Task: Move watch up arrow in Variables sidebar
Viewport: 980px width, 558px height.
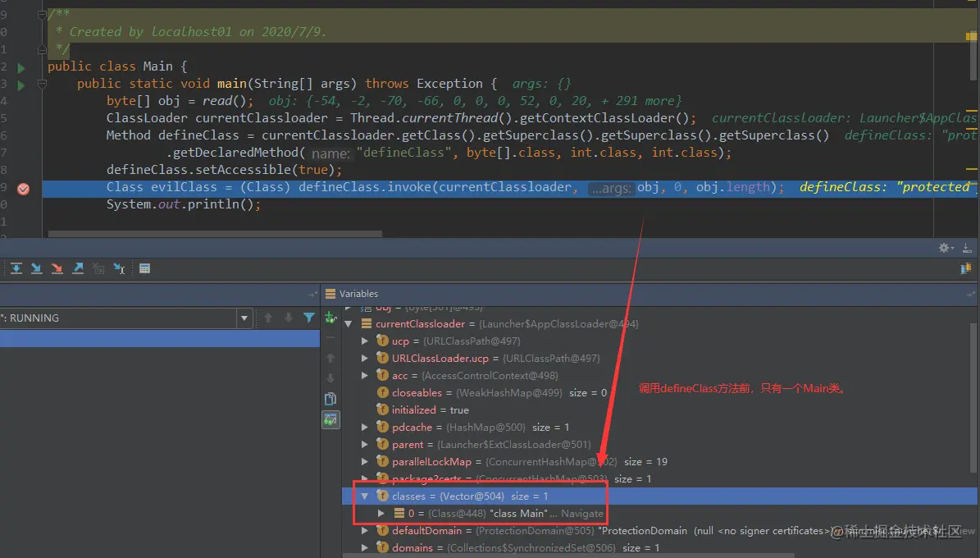Action: coord(330,358)
